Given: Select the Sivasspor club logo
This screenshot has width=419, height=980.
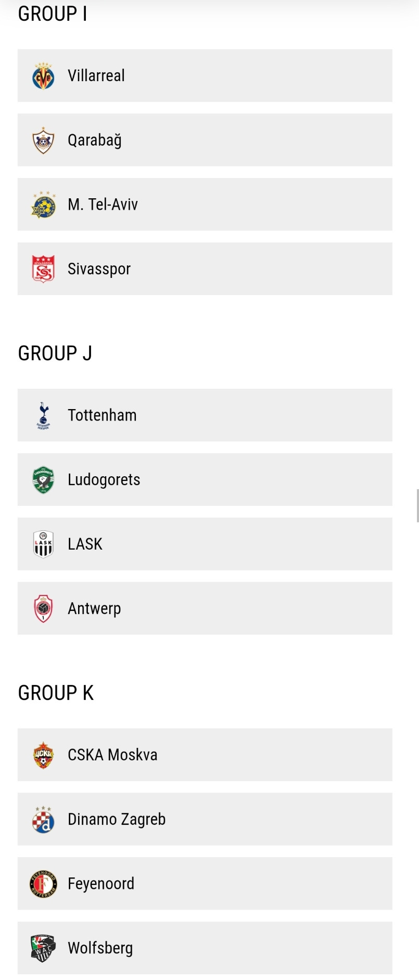Looking at the screenshot, I should pos(43,269).
